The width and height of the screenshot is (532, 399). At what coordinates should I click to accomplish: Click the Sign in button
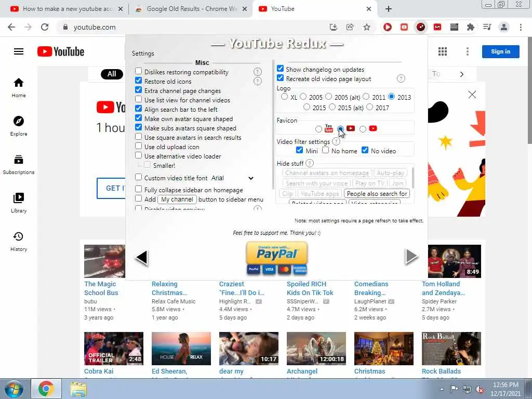tap(500, 51)
